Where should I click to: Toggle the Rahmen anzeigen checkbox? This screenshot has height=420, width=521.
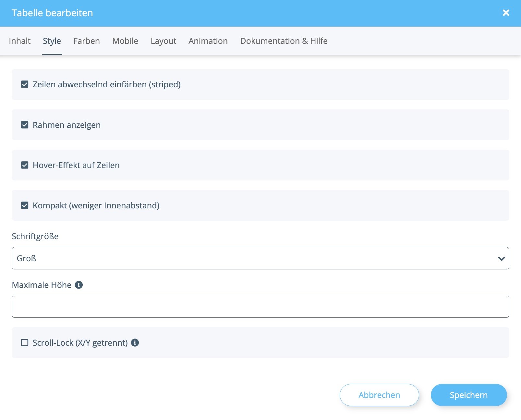click(25, 125)
